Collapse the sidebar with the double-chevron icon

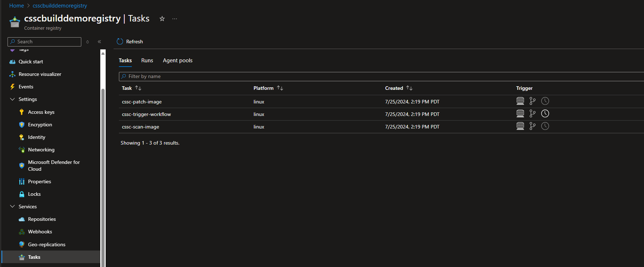point(100,42)
